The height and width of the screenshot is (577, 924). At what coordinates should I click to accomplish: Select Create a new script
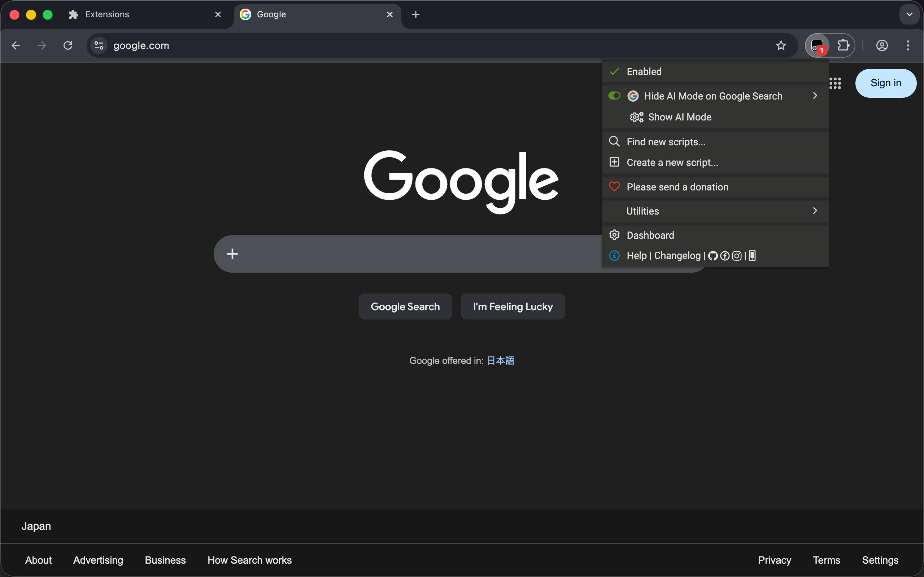coord(672,163)
